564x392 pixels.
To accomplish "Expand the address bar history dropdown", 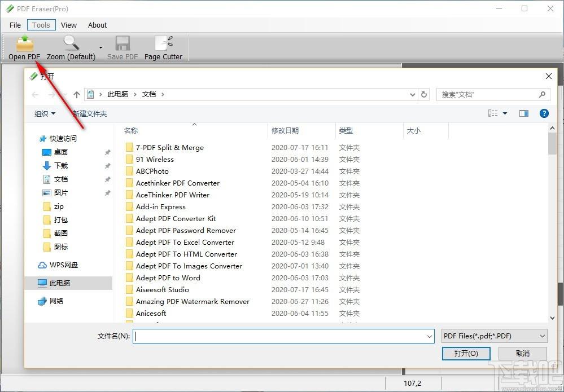I will tap(413, 95).
